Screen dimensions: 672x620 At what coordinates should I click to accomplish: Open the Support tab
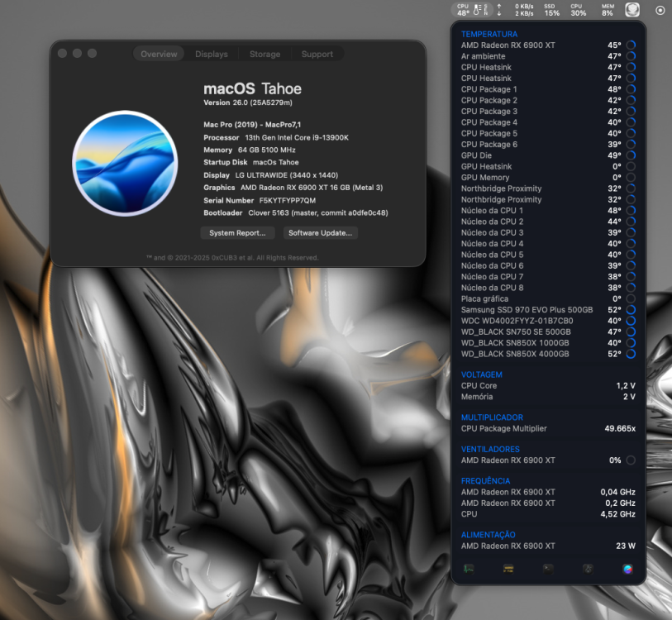(x=317, y=54)
